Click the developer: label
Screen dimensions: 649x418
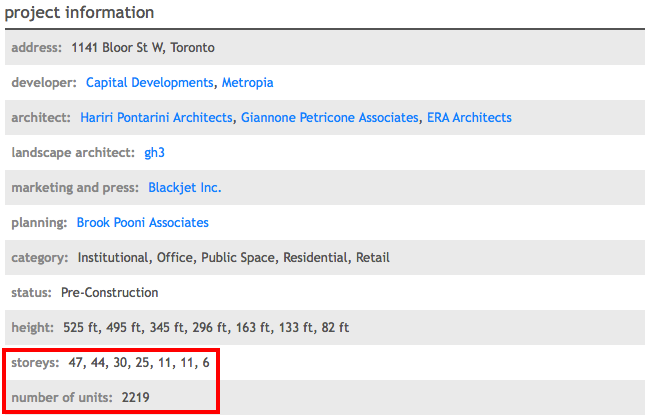coord(44,83)
